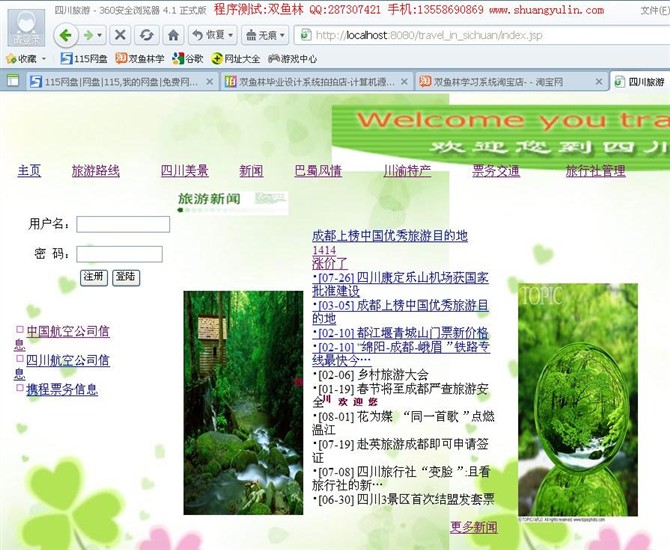Open 中国航空公司信息 link

pos(68,331)
